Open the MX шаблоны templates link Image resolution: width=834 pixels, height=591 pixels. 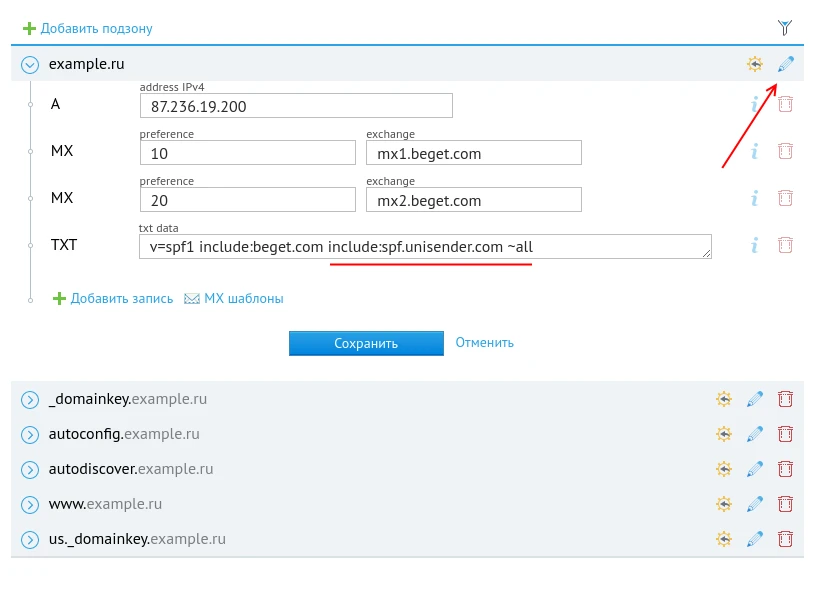(x=234, y=298)
